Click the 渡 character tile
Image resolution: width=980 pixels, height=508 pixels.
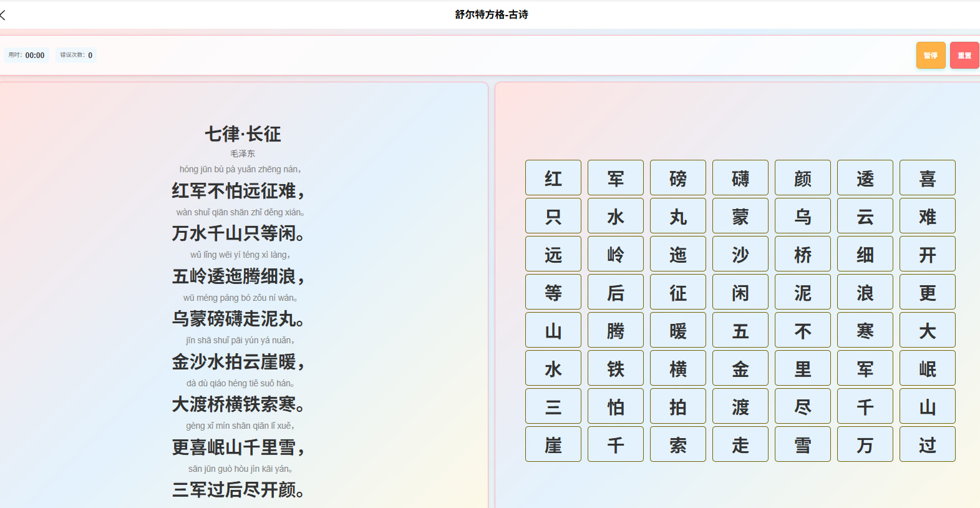pos(740,406)
